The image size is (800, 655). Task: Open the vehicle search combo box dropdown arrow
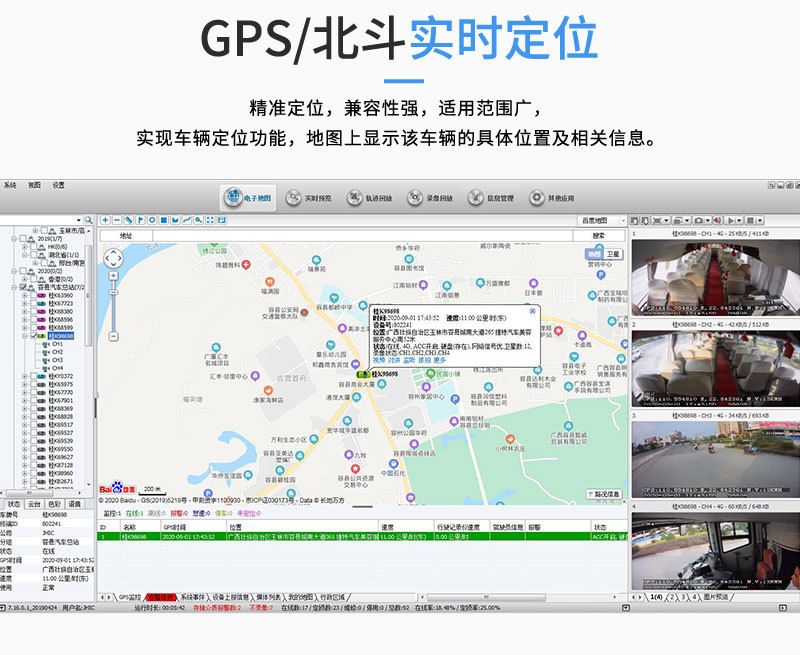coord(79,220)
